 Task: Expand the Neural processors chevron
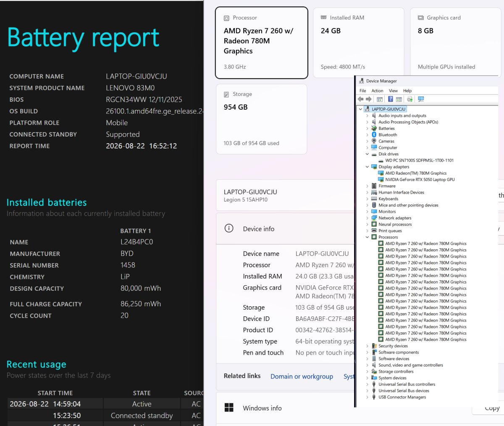[367, 224]
